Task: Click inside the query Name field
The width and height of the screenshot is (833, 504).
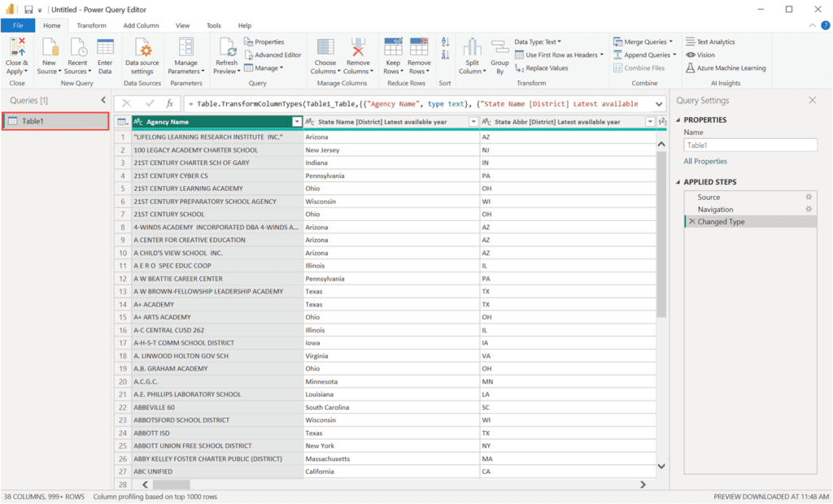Action: tap(750, 145)
